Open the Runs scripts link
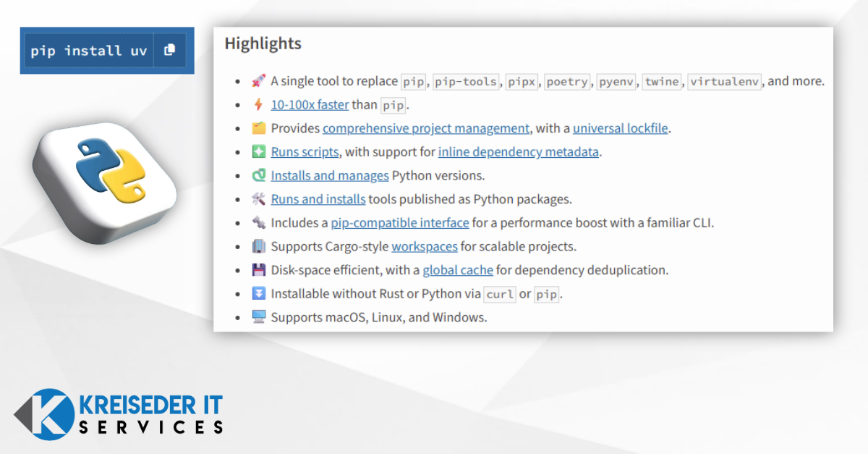The image size is (868, 454). coord(305,152)
